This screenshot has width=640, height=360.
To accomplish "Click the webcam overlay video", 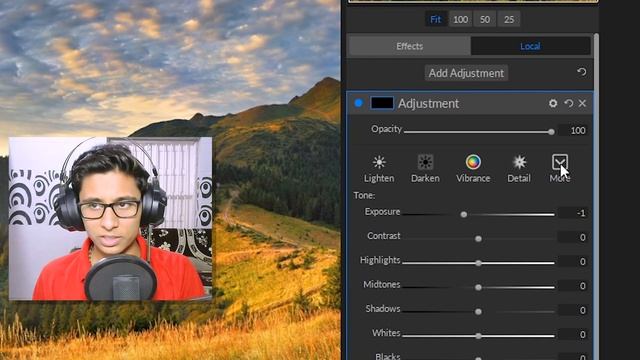I will click(110, 219).
